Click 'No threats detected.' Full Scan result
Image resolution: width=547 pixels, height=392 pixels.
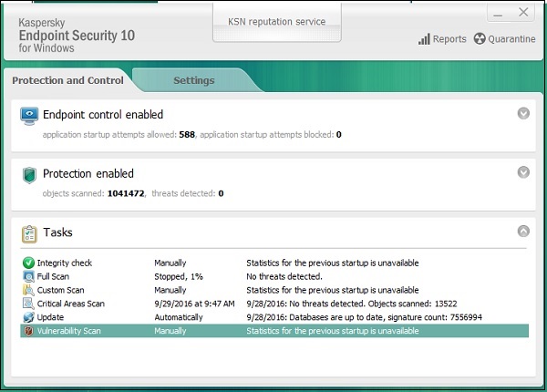click(x=284, y=276)
